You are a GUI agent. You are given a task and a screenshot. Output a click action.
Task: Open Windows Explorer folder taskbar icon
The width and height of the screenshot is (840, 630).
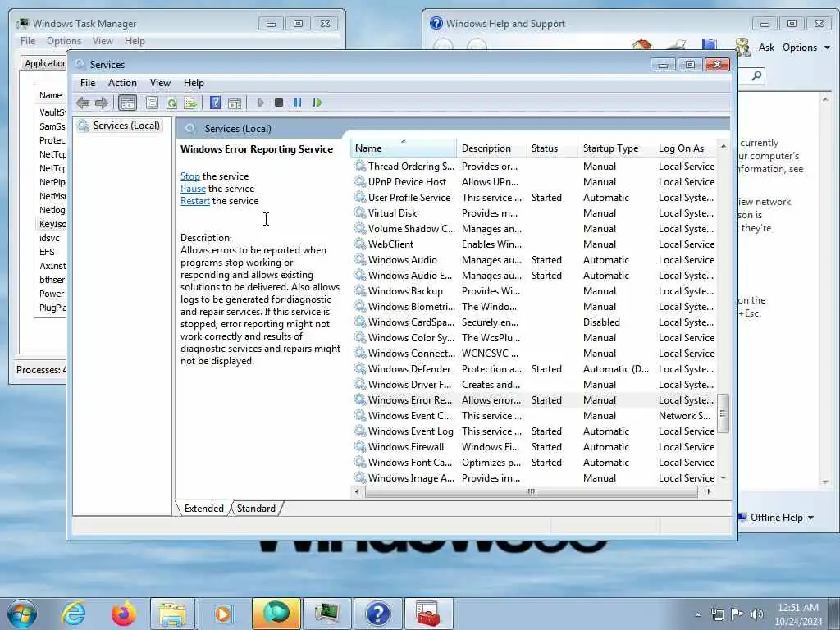pyautogui.click(x=172, y=614)
